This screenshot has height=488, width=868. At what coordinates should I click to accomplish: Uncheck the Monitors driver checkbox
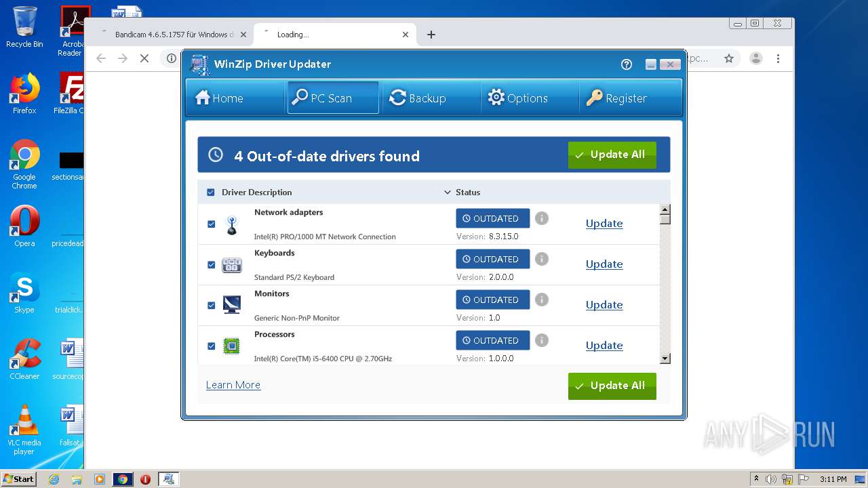[211, 305]
